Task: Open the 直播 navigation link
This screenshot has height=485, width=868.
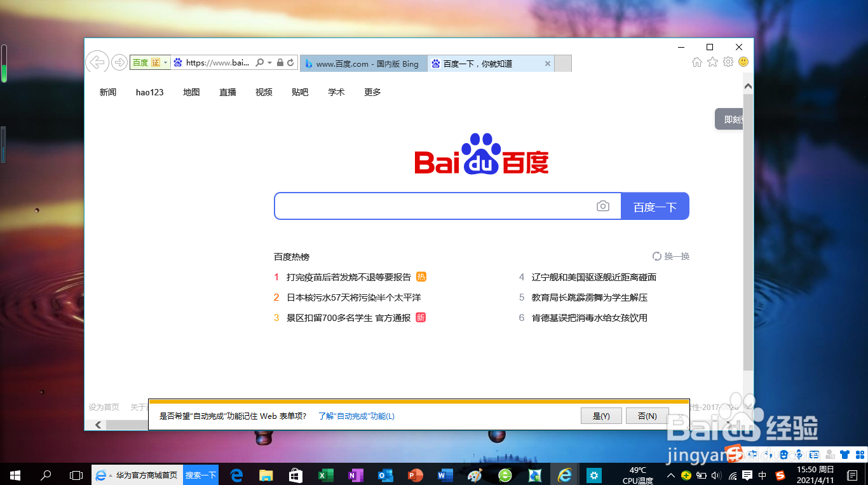Action: click(227, 92)
